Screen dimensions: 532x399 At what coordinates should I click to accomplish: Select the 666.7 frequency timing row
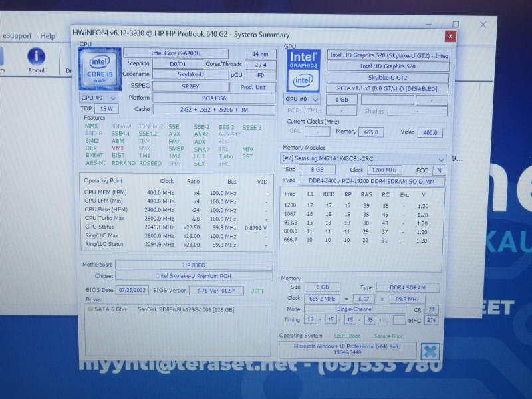[356, 240]
